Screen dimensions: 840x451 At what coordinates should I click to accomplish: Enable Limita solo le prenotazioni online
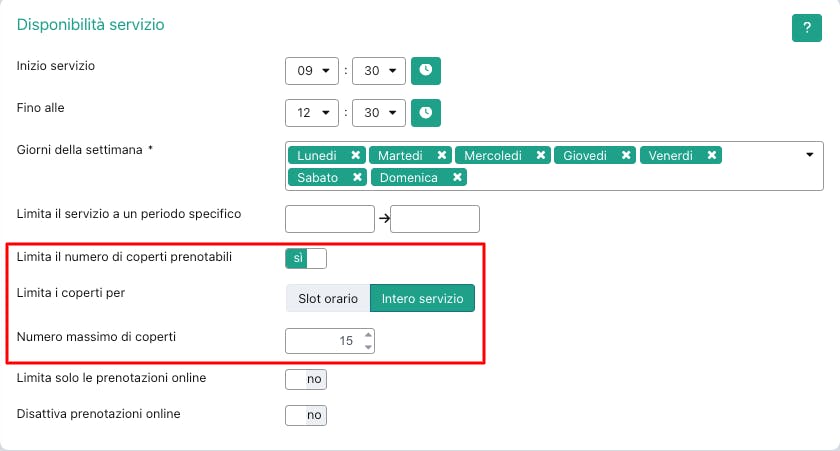306,379
